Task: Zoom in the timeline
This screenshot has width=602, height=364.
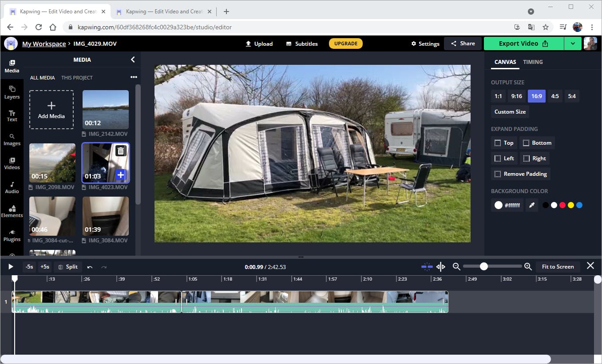Action: pos(528,266)
